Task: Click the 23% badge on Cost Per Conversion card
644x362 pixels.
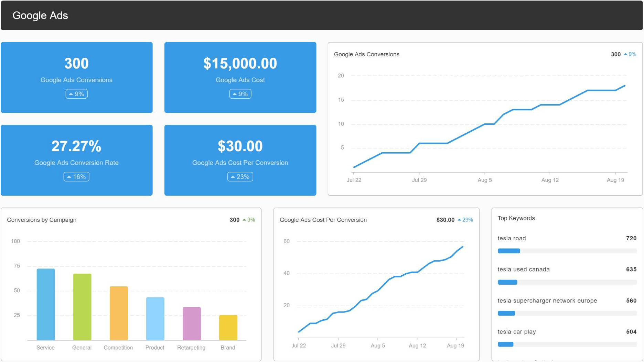Action: pyautogui.click(x=240, y=176)
